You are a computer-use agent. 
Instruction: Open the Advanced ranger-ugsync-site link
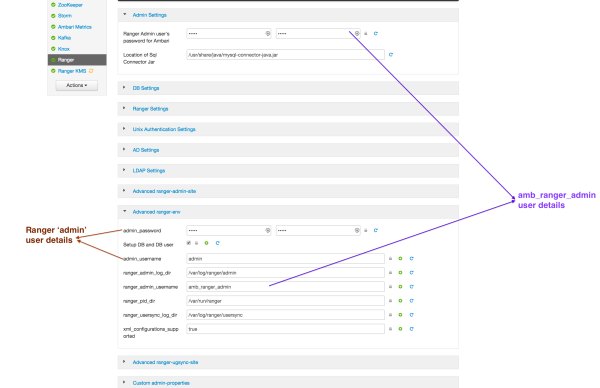point(165,362)
